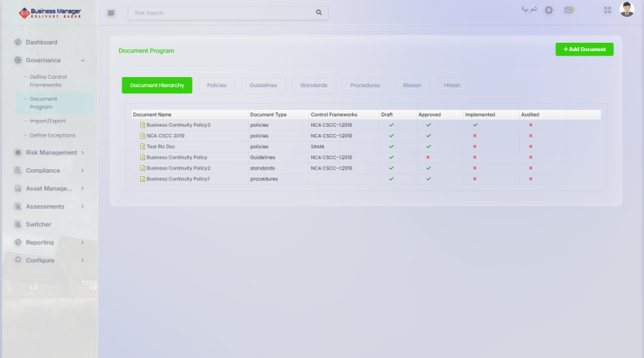This screenshot has width=644, height=358.
Task: Focus the Risk Search input field
Action: (x=222, y=13)
